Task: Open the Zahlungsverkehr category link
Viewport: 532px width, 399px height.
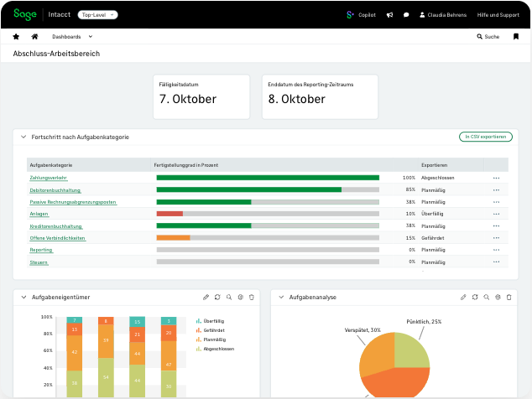Action: [x=48, y=178]
